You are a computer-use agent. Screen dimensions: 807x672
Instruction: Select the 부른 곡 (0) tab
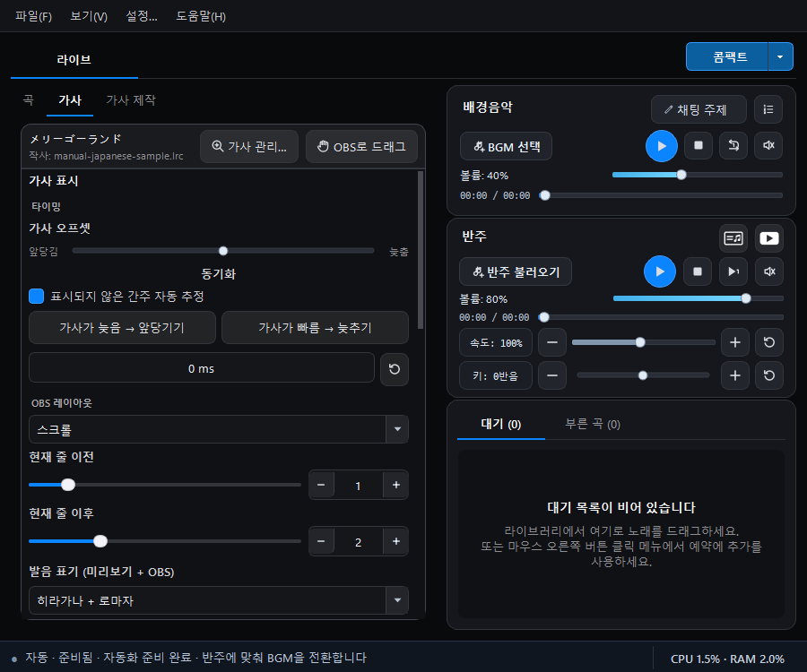593,424
